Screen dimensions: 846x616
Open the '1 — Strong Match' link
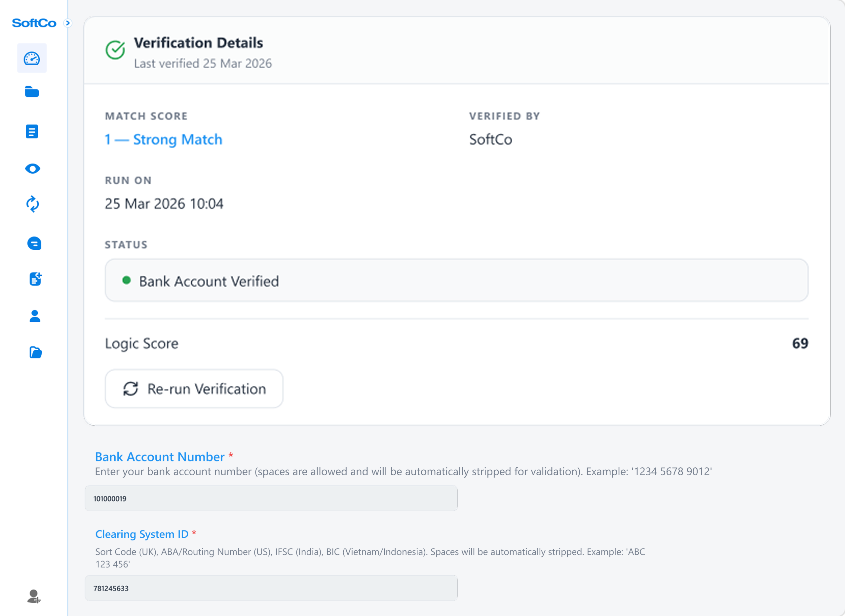(x=163, y=140)
